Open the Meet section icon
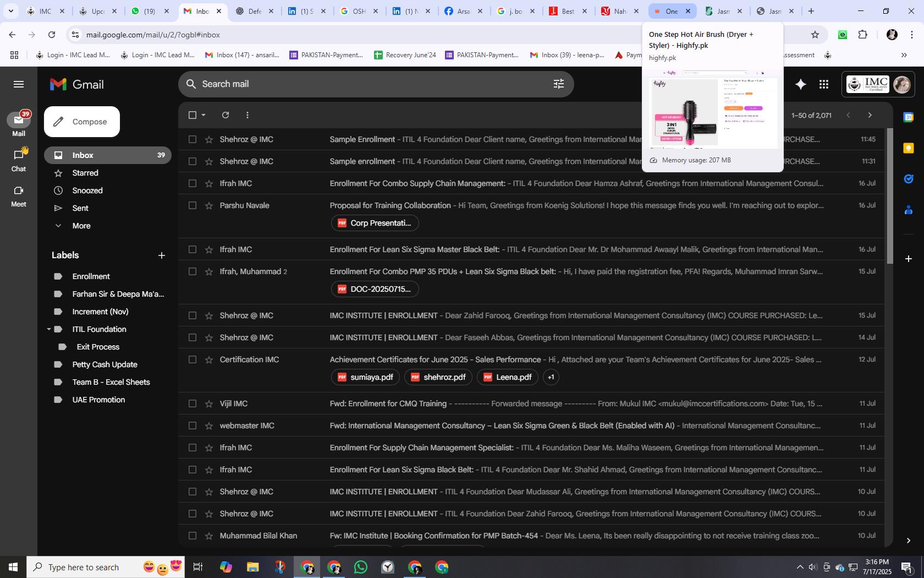The image size is (924, 578). tap(19, 195)
